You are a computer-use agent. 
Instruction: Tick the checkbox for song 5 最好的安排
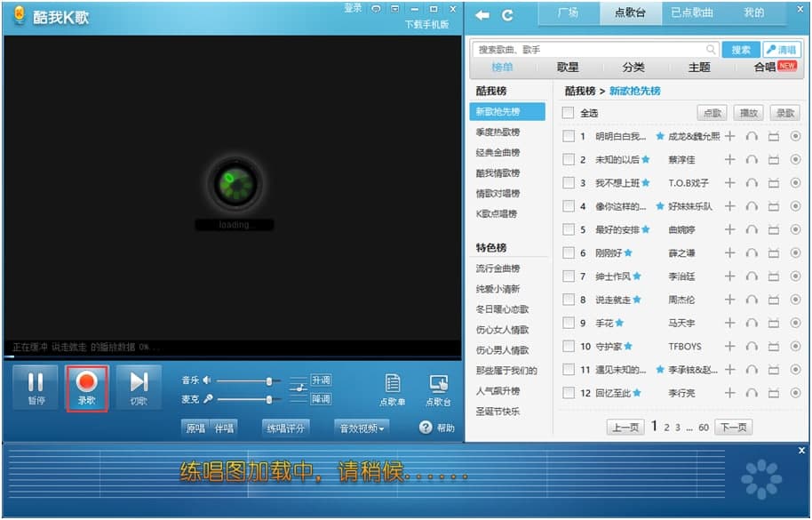pos(569,229)
